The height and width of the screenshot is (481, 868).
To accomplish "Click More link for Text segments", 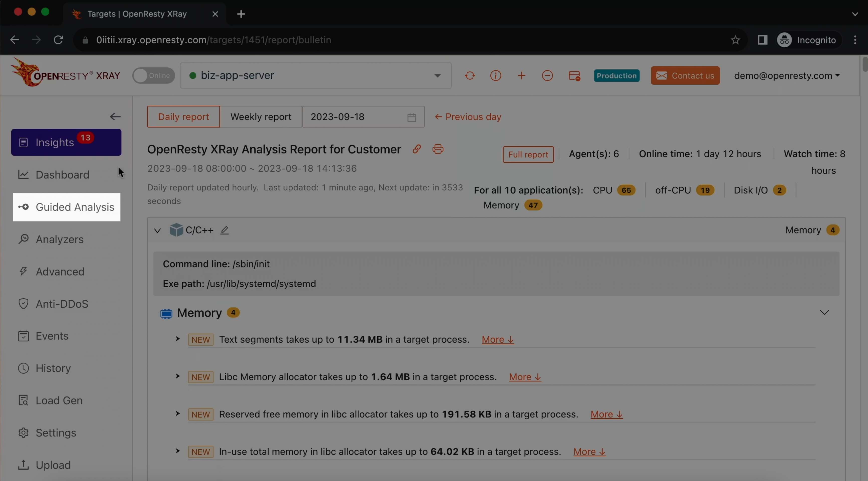I will tap(498, 339).
